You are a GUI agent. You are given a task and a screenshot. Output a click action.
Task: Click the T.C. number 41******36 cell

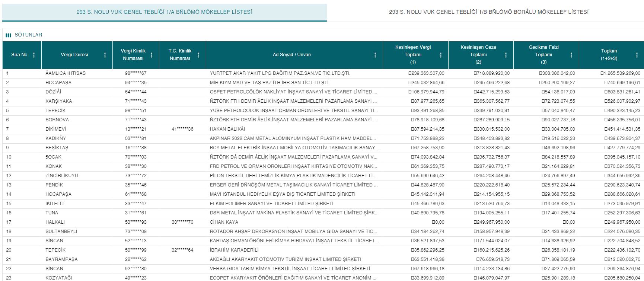tap(182, 129)
